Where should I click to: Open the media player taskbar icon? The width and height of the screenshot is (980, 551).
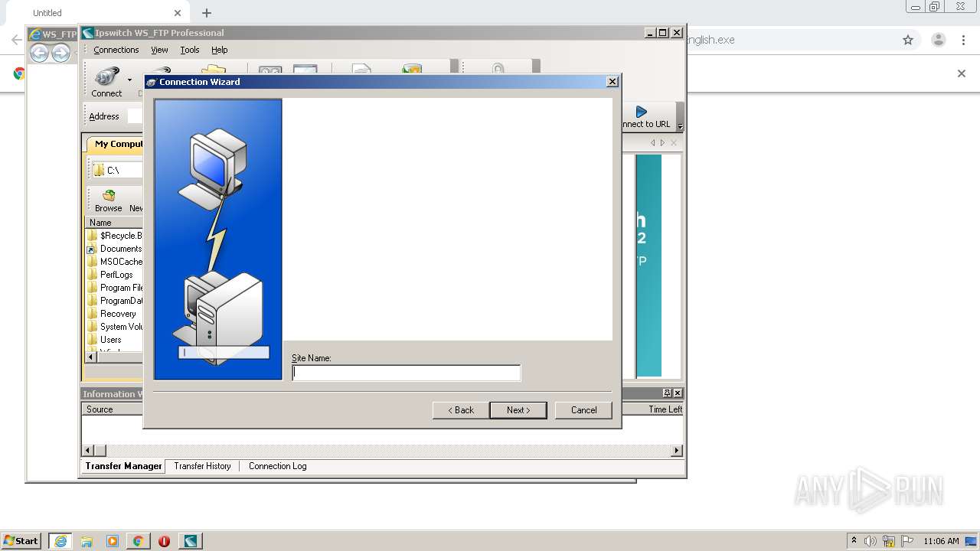[x=113, y=541]
